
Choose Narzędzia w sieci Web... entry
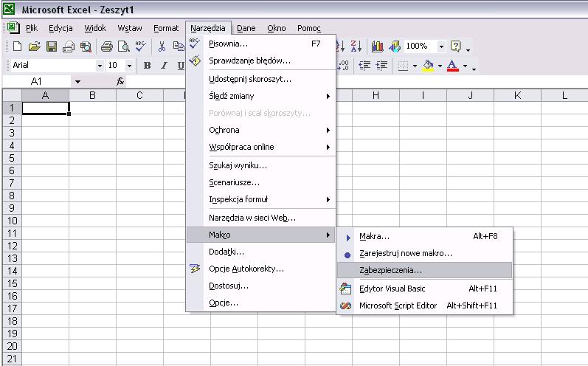tap(261, 218)
